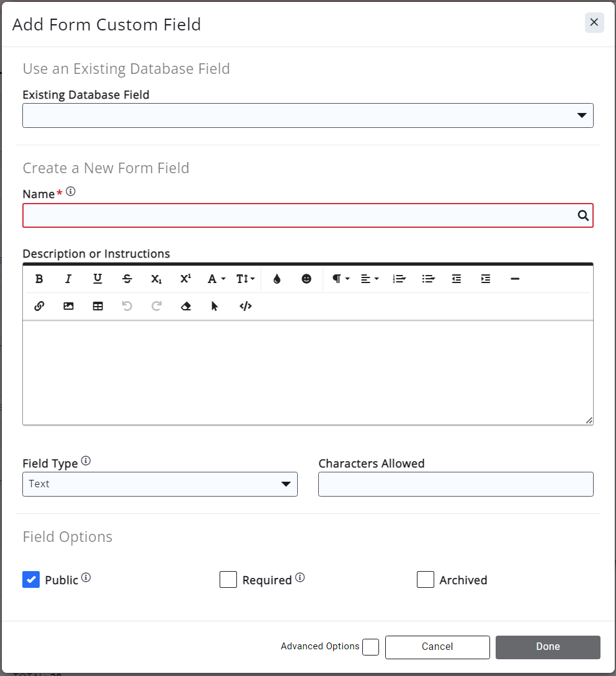
Task: Open the text alignment menu
Action: pos(368,279)
